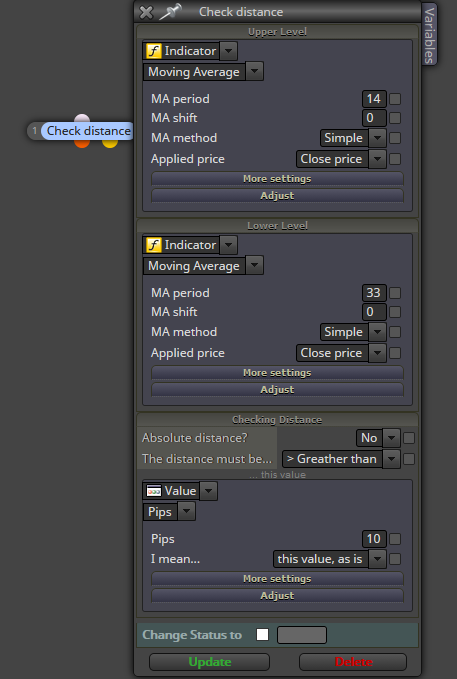This screenshot has height=679, width=457.
Task: Tick checkbox beside Lower Level MA period
Action: coord(395,293)
